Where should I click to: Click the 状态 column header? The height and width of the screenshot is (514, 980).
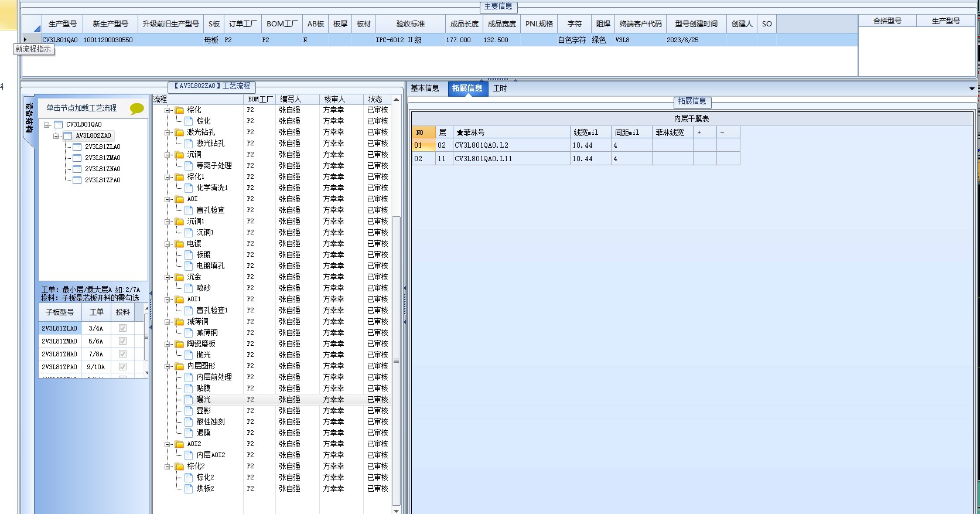click(x=378, y=100)
